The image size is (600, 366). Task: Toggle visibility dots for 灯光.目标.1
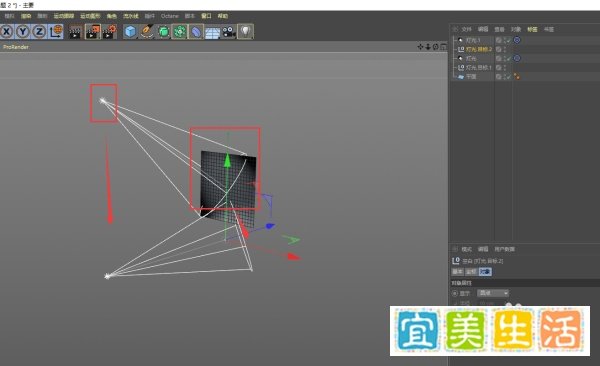coord(505,68)
